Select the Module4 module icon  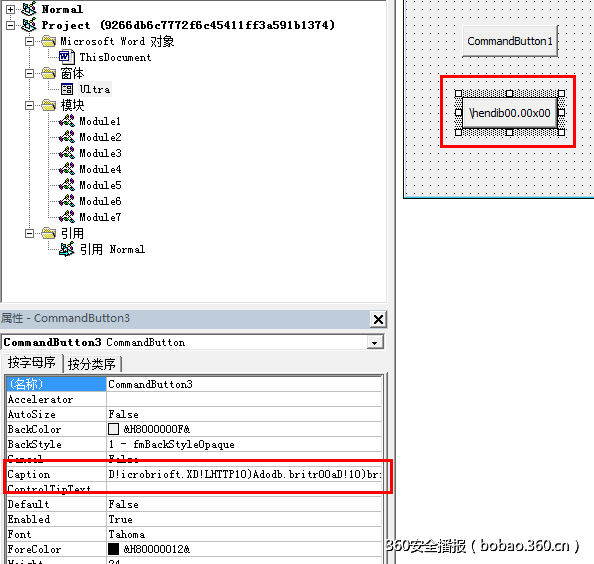67,169
